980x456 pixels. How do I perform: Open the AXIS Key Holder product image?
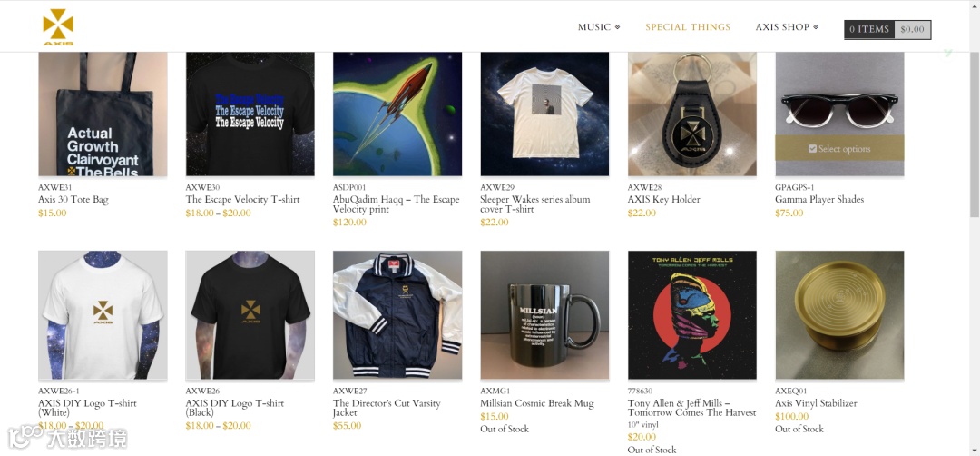691,114
